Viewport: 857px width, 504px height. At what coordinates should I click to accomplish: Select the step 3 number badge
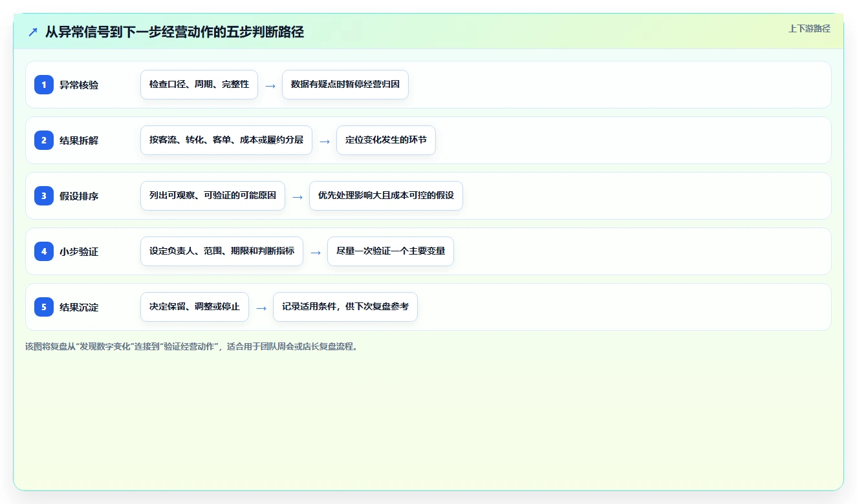pyautogui.click(x=44, y=196)
